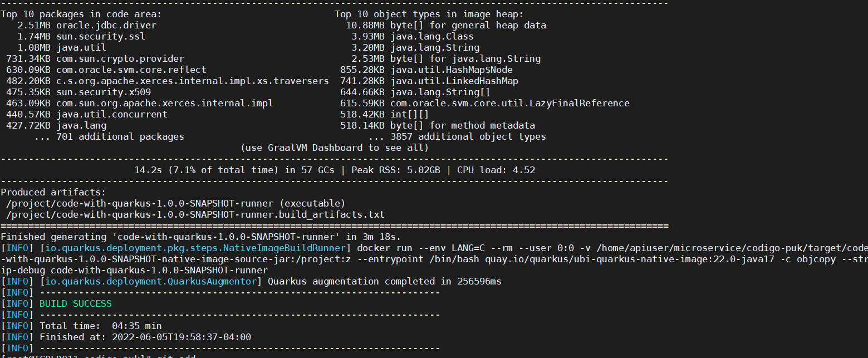Click the 'com.sun.crypto.provider' package text
Image resolution: width=868 pixels, height=358 pixels.
[x=120, y=59]
